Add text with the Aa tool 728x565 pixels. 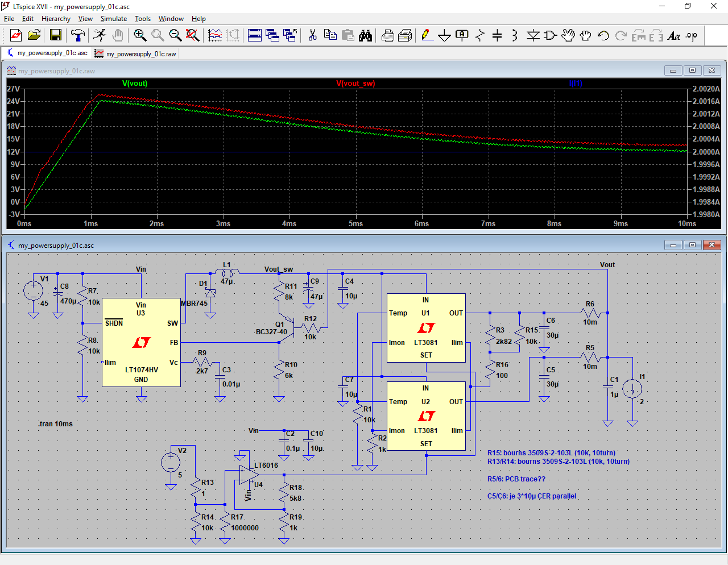[674, 35]
